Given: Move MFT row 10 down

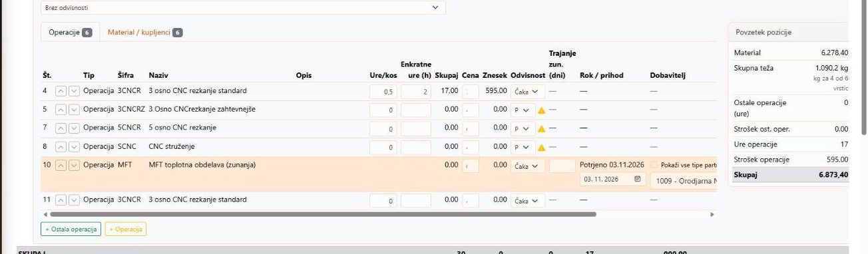Looking at the screenshot, I should point(74,166).
